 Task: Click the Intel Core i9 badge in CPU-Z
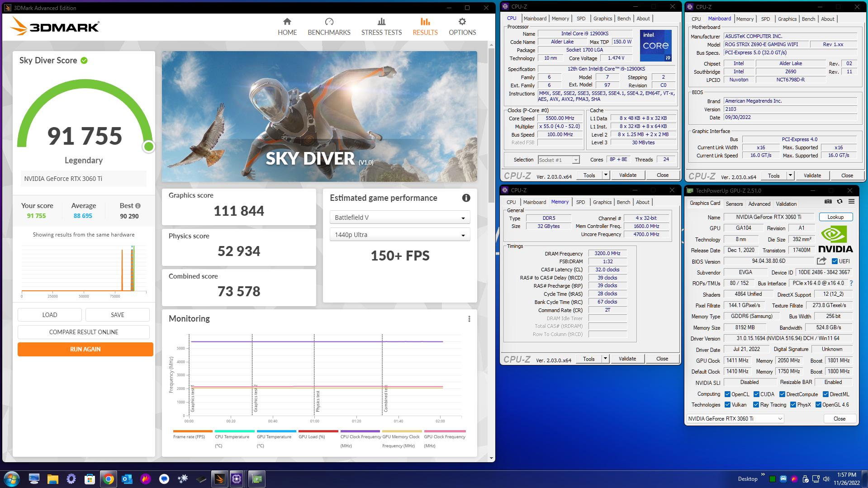click(655, 46)
